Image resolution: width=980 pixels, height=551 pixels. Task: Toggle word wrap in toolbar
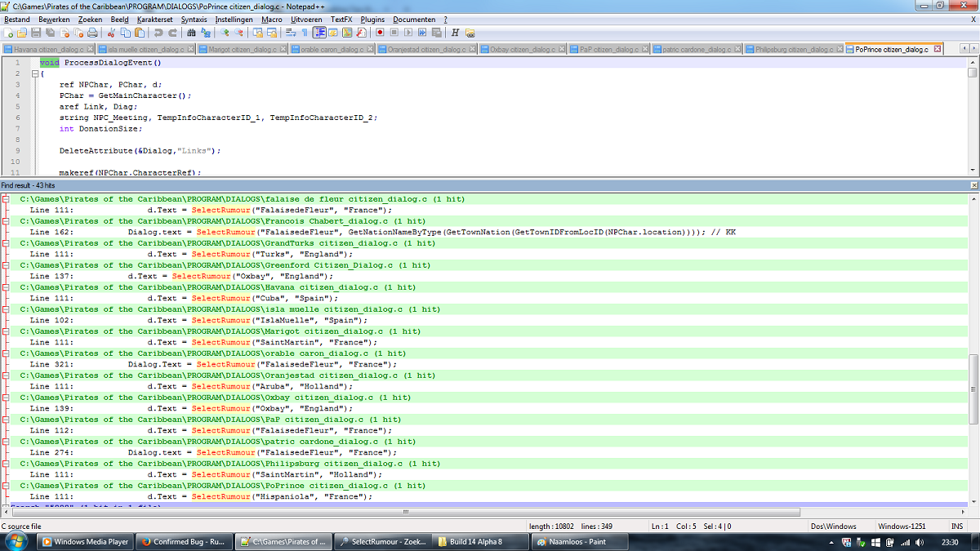coord(290,33)
